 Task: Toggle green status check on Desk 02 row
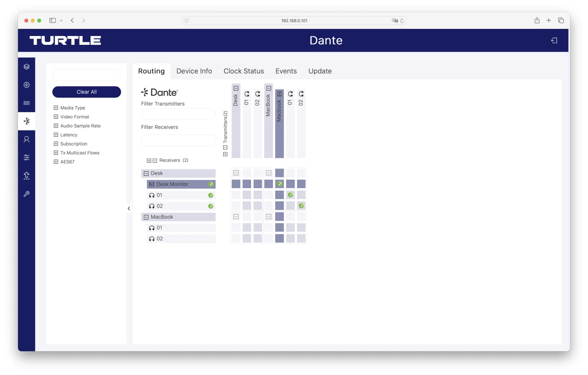tap(211, 206)
